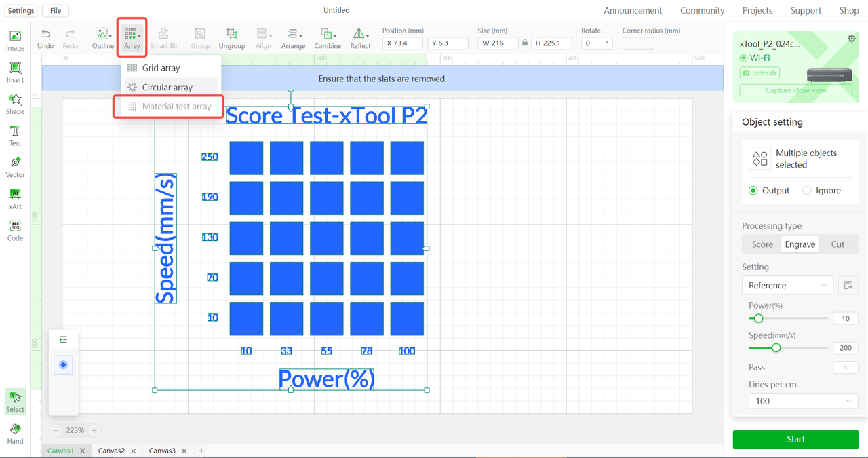Open the Combine dropdown
The width and height of the screenshot is (868, 458).
pos(328,39)
